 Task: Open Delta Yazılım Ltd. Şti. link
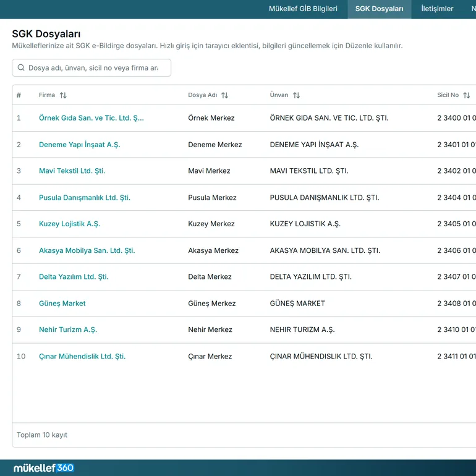[x=74, y=276]
